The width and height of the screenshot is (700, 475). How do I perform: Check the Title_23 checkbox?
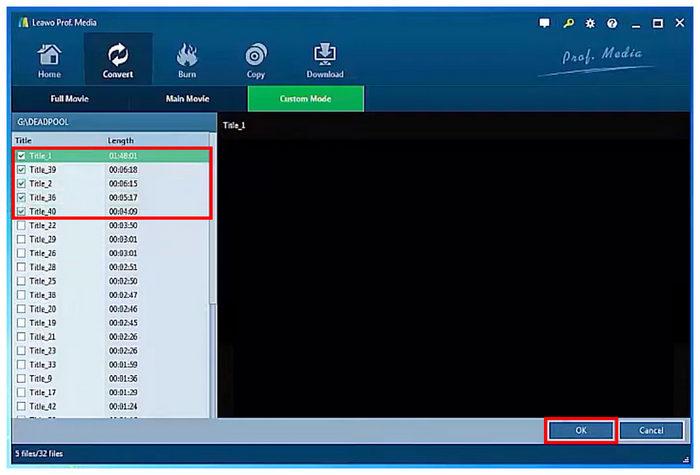point(21,350)
